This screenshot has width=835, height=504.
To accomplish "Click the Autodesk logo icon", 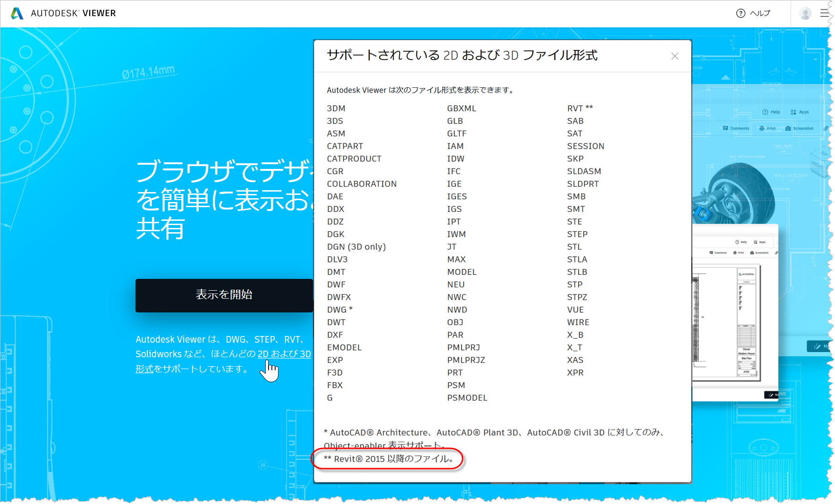I will point(17,13).
